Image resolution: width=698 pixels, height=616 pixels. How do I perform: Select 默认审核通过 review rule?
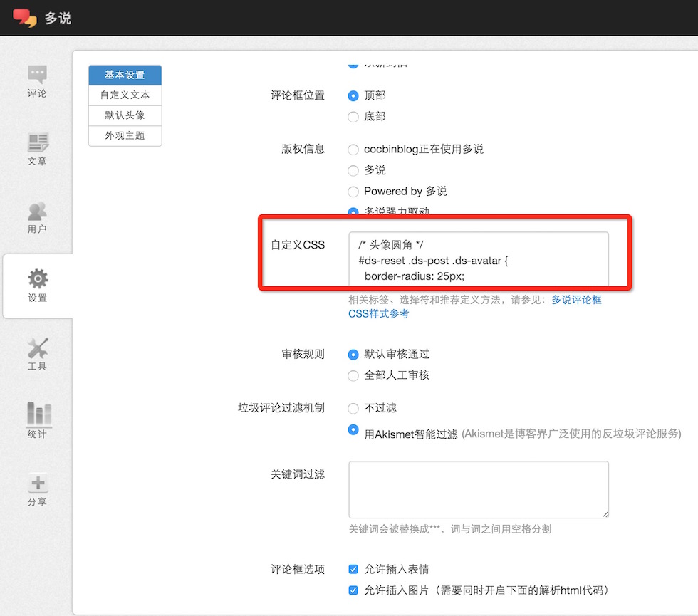(x=353, y=355)
